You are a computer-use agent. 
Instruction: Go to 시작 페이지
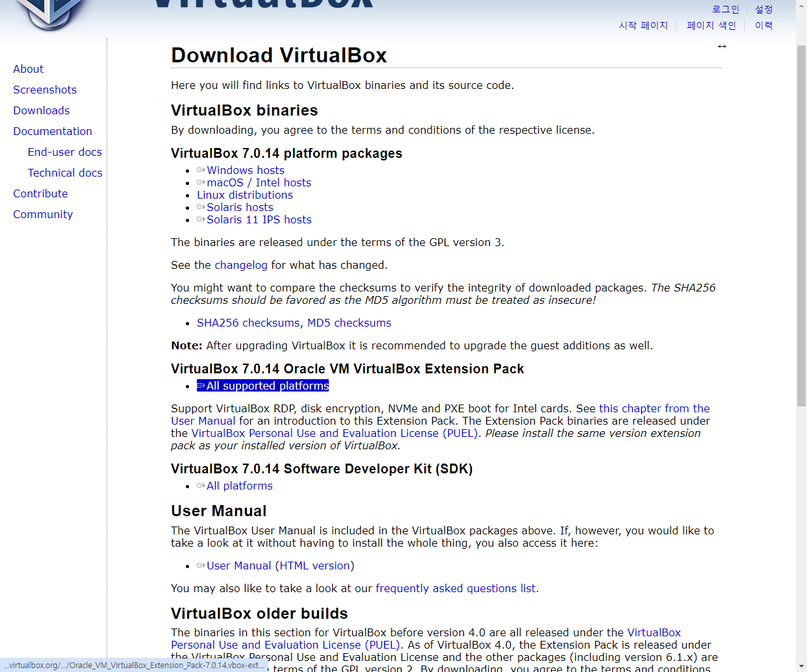pyautogui.click(x=643, y=25)
